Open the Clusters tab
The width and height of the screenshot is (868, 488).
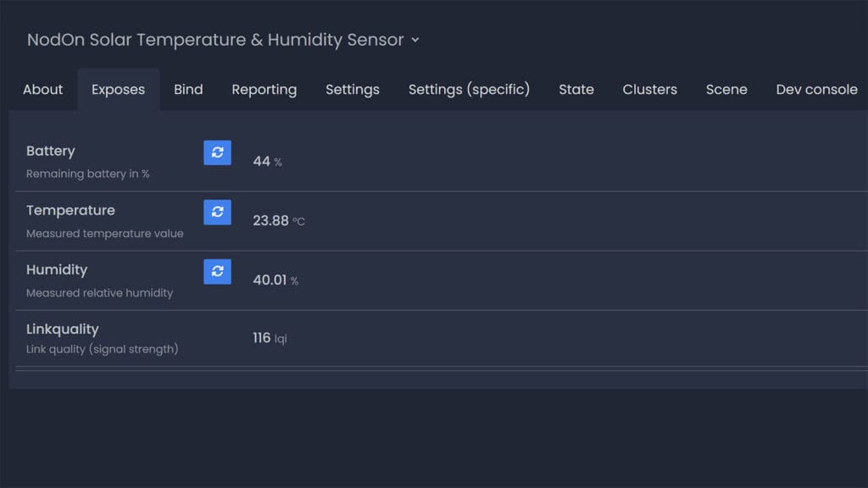pos(649,89)
